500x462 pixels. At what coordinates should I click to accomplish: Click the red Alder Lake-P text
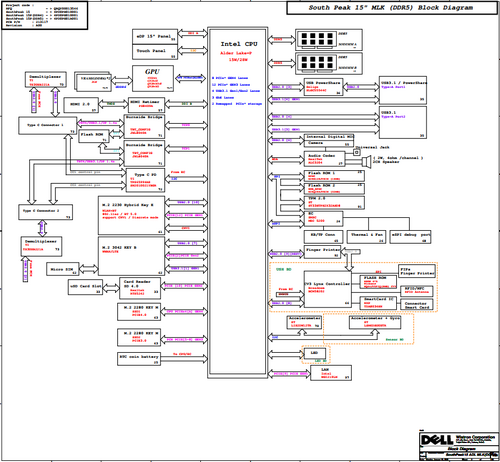[x=236, y=53]
